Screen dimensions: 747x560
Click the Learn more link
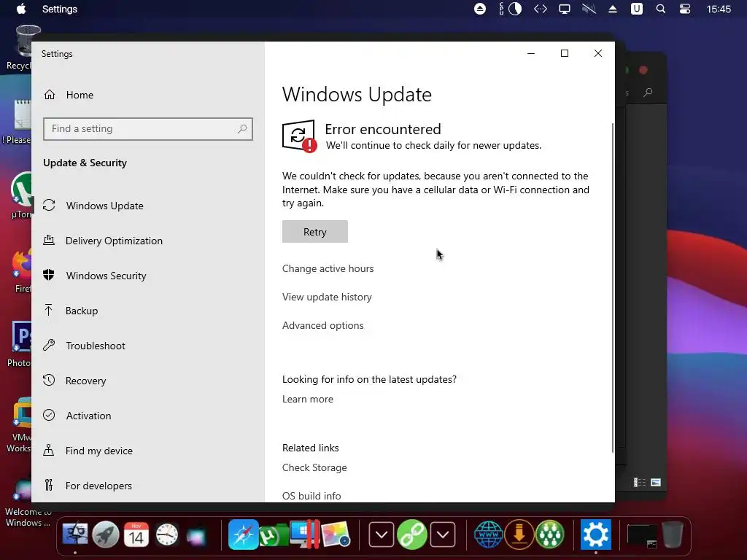point(308,399)
